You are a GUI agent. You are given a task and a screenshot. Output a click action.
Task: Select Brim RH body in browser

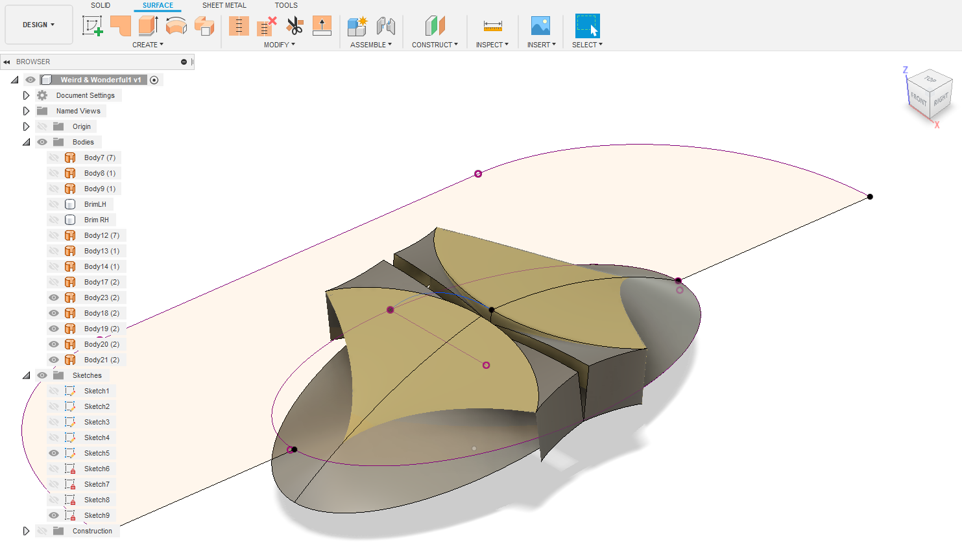(x=97, y=220)
